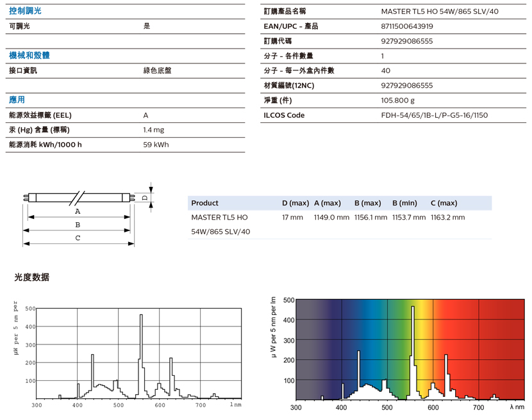Select the ILCOS Code label
Screen dimensions: 532x420
click(x=284, y=115)
